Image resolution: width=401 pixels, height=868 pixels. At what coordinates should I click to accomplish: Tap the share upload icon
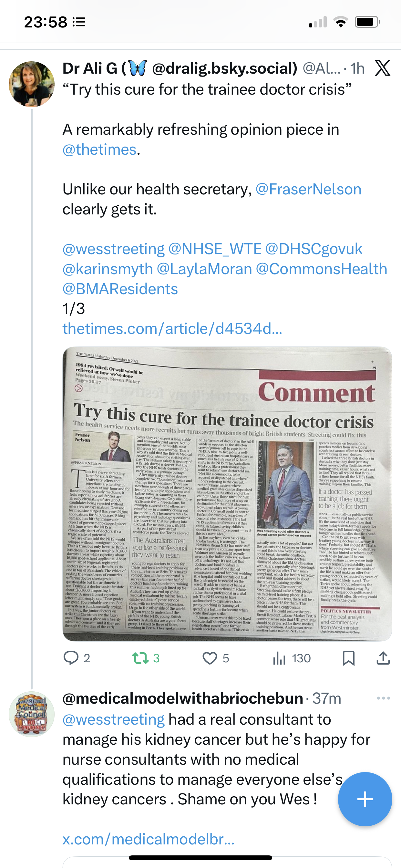point(383,658)
